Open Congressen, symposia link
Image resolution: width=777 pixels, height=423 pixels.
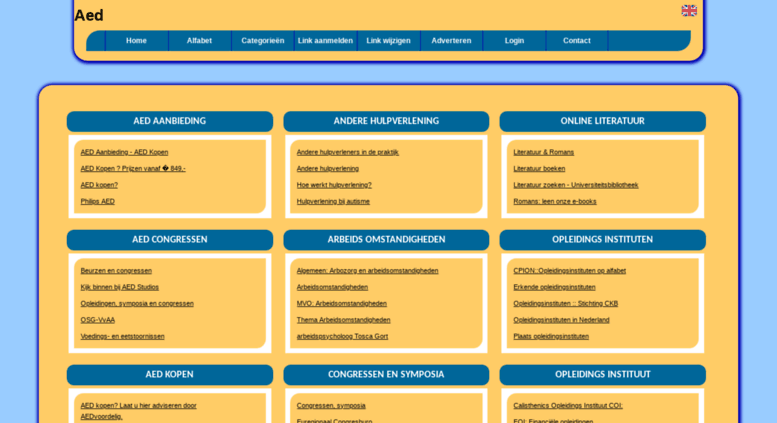pyautogui.click(x=331, y=405)
